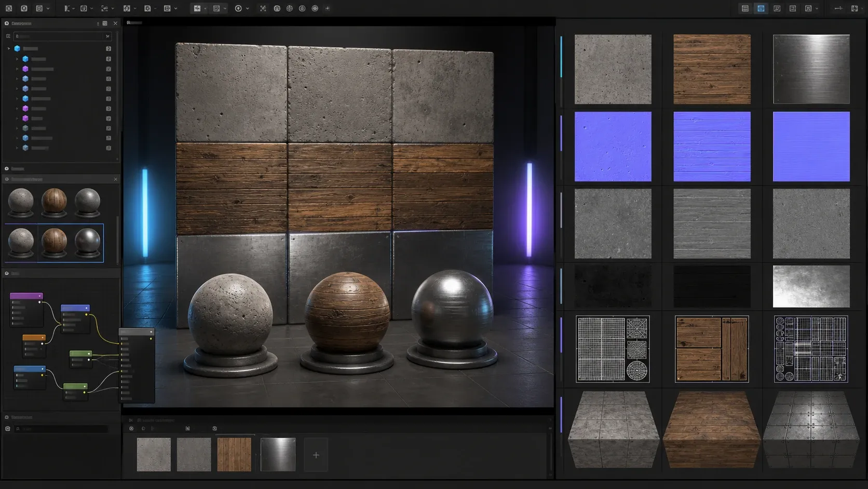Click the crossed-arrows shuffle icon in the top toolbar

(x=263, y=8)
